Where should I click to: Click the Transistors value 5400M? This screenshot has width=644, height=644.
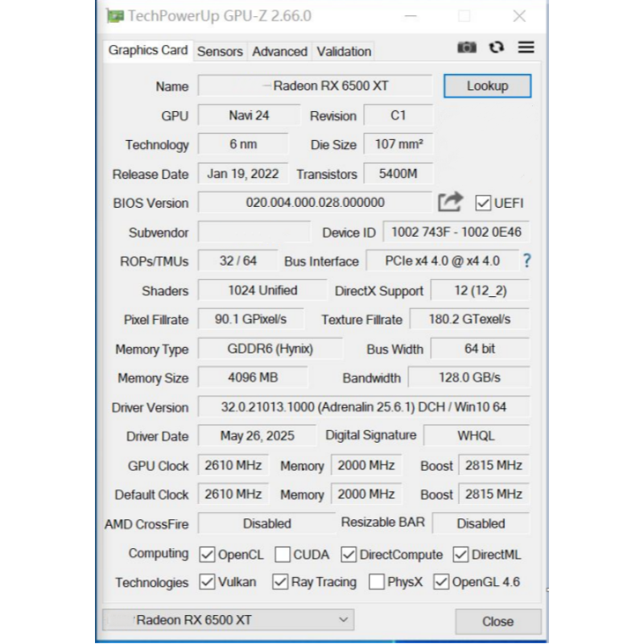[398, 173]
